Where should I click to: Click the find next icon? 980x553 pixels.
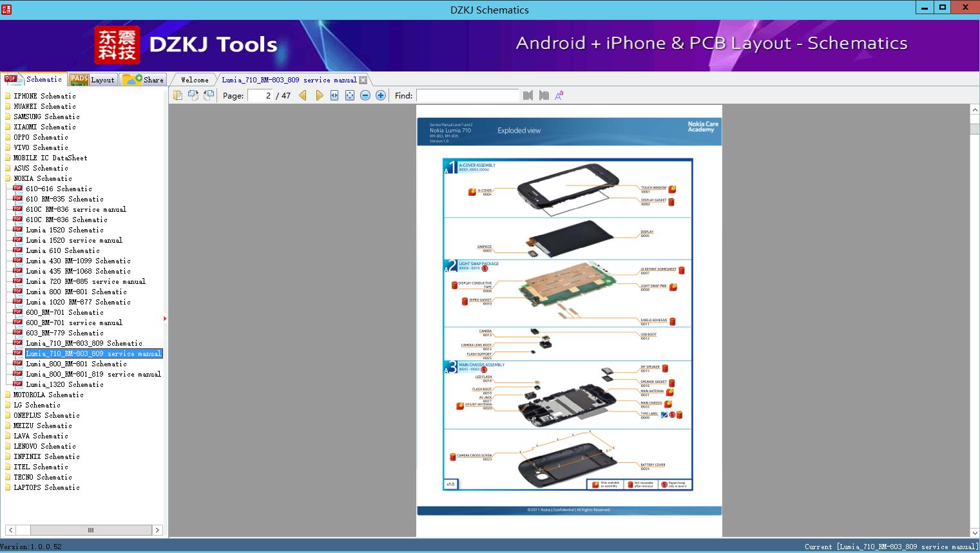click(x=544, y=95)
